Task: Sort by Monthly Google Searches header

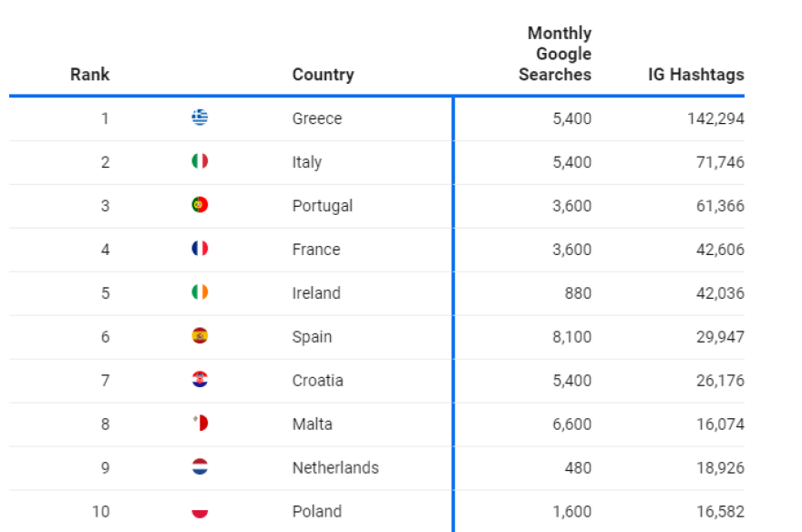Action: (556, 55)
